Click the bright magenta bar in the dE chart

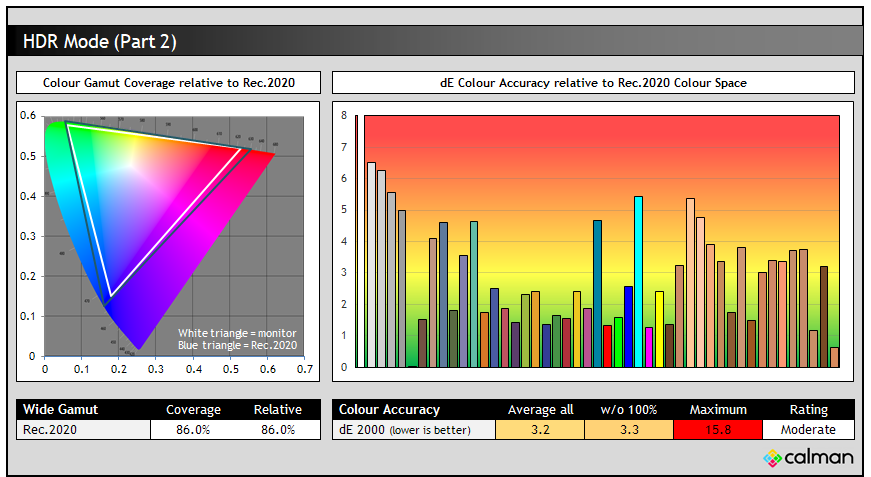point(649,347)
